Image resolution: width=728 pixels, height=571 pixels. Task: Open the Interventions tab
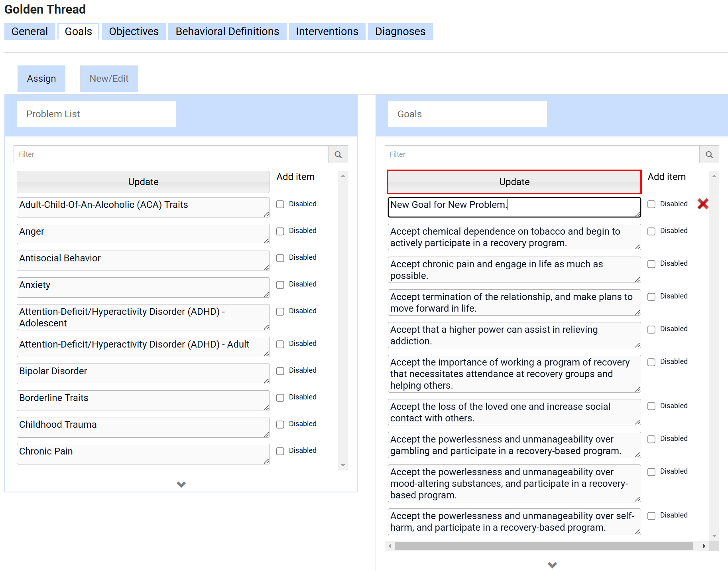(327, 32)
